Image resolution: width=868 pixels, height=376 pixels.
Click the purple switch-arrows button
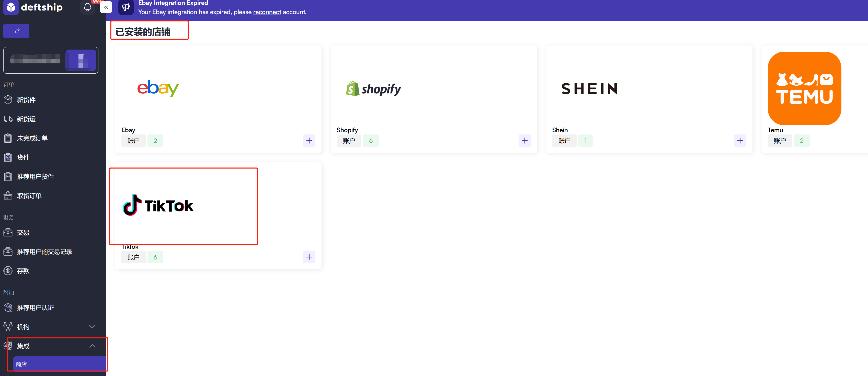[x=16, y=31]
